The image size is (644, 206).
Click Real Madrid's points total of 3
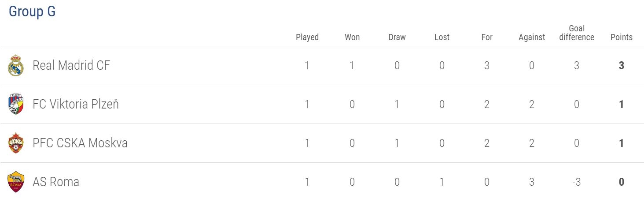(622, 66)
